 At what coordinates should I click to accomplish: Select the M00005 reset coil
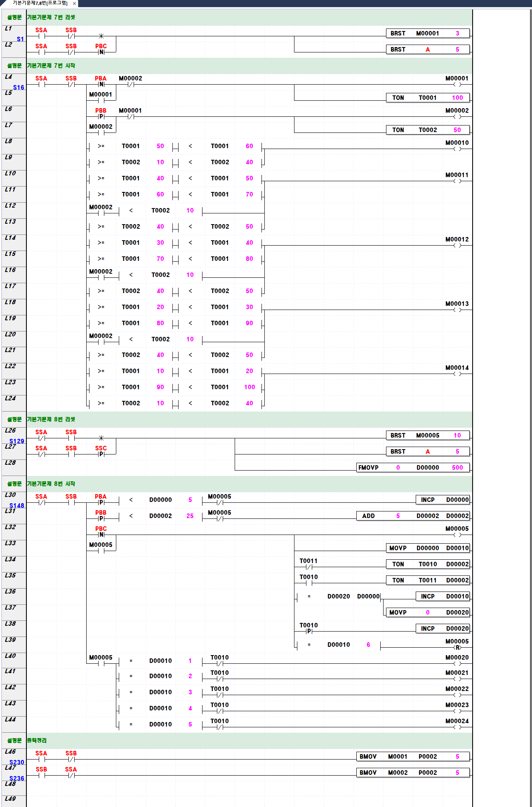tap(457, 648)
